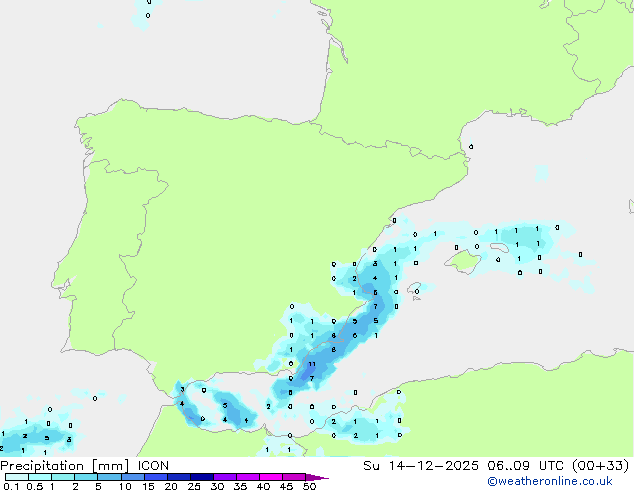Select the 2–5 mm legend color swatch
The width and height of the screenshot is (634, 490).
[86, 477]
